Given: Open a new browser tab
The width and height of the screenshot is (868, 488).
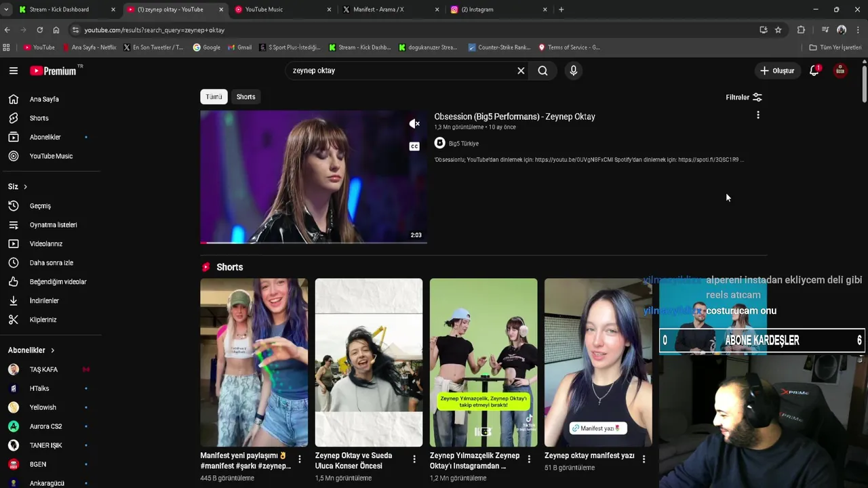Looking at the screenshot, I should tap(561, 9).
